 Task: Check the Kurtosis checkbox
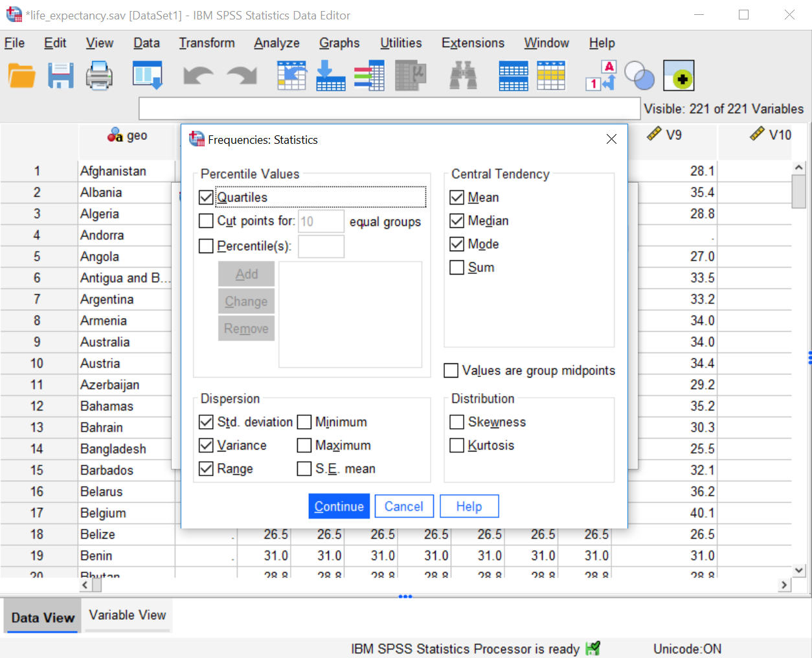(x=457, y=446)
